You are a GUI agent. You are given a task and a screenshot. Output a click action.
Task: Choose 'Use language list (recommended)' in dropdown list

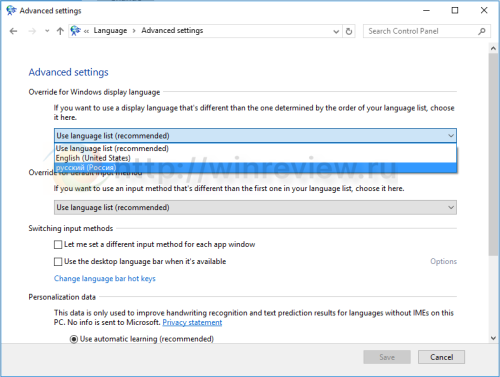pos(255,148)
